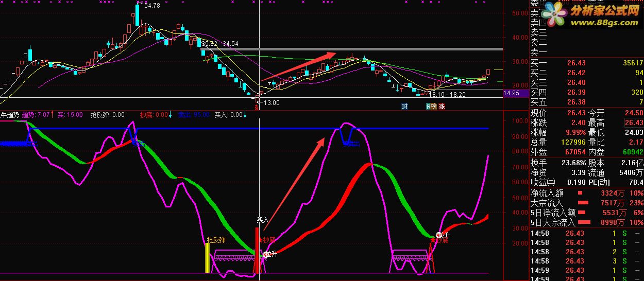This screenshot has height=281, width=644.
Task: Click the 换手 23.68% value
Action: point(573,162)
